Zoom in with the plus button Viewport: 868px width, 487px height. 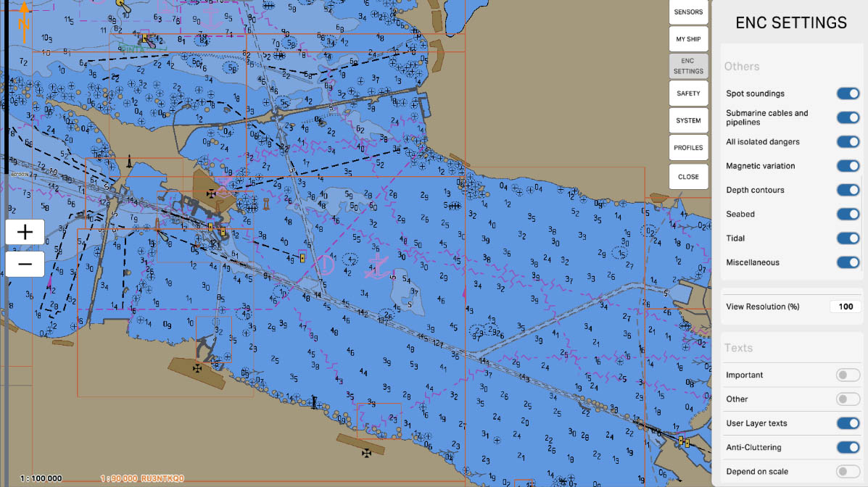(x=25, y=232)
